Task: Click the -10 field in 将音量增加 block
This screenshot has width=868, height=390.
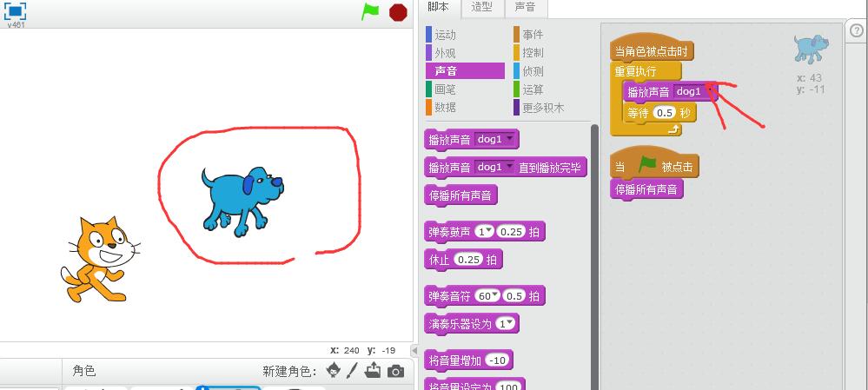Action: pyautogui.click(x=498, y=360)
